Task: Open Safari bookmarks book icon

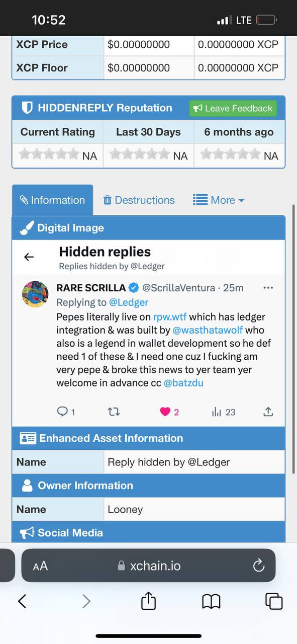Action: (x=211, y=601)
